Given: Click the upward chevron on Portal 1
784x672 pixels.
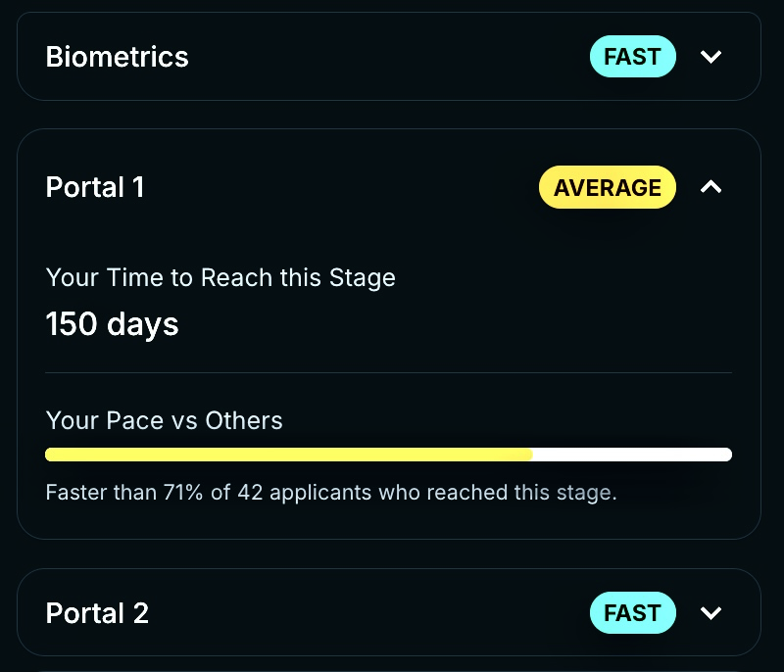Looking at the screenshot, I should tap(711, 187).
